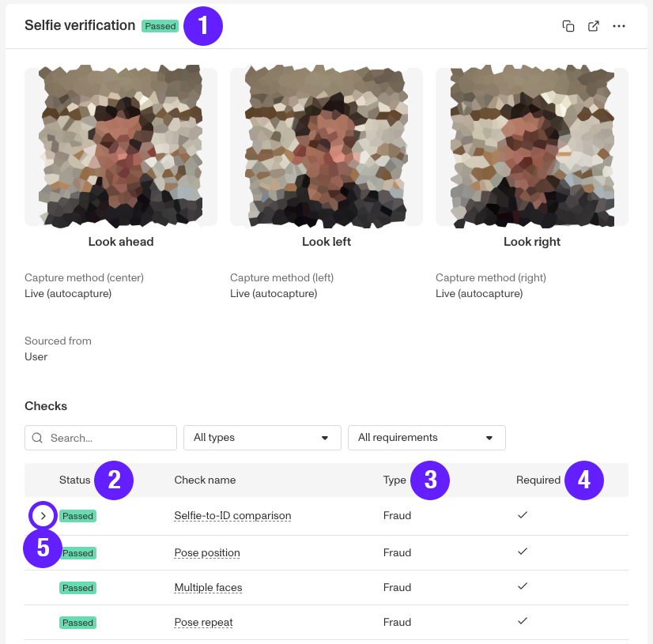Click Passed status of Multiple faces
The height and width of the screenshot is (644, 653).
click(x=78, y=588)
